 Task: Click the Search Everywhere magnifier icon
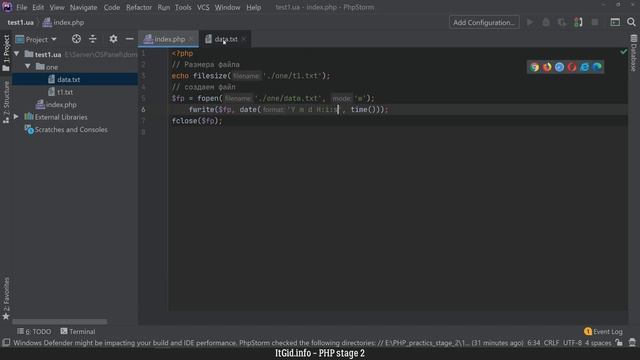point(631,22)
